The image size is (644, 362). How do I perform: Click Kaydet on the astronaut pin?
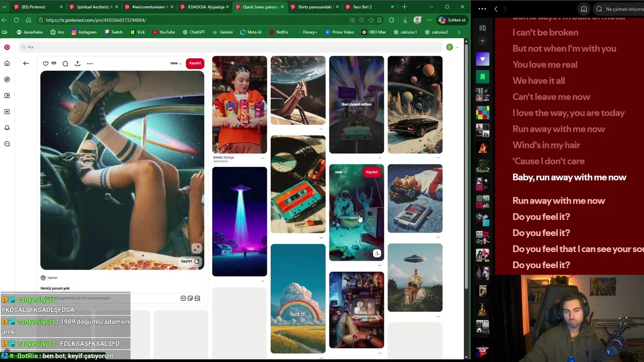point(372,172)
